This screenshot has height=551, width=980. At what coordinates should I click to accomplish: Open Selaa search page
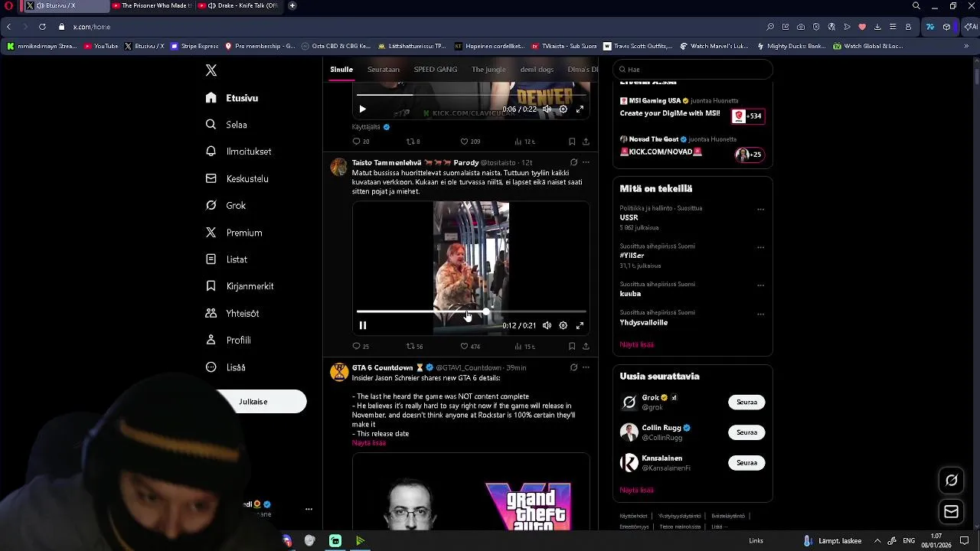[227, 125]
